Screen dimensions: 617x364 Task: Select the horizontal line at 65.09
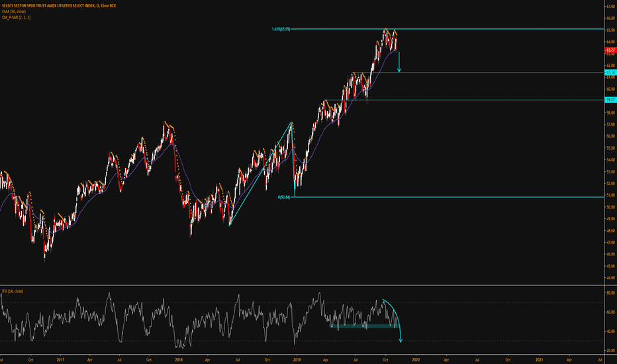[448, 29]
